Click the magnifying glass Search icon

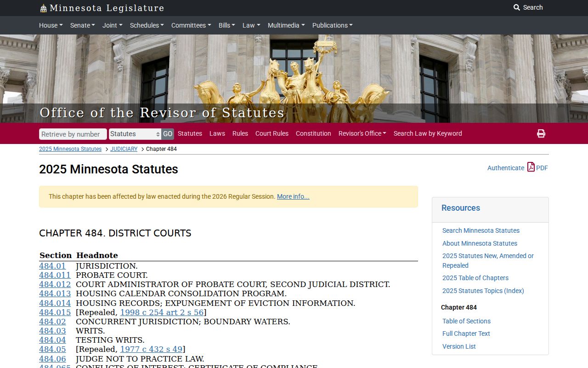click(517, 7)
